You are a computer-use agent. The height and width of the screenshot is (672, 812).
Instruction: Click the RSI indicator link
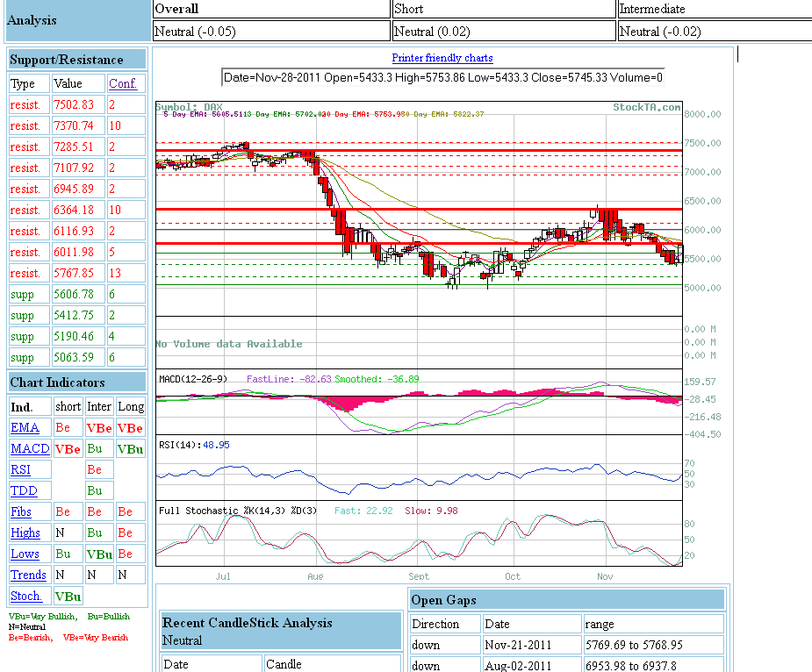20,470
